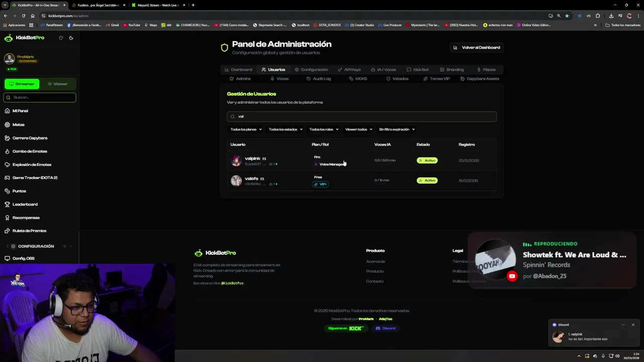Toggle dark mode moon icon
The width and height of the screenshot is (644, 362).
[71, 38]
